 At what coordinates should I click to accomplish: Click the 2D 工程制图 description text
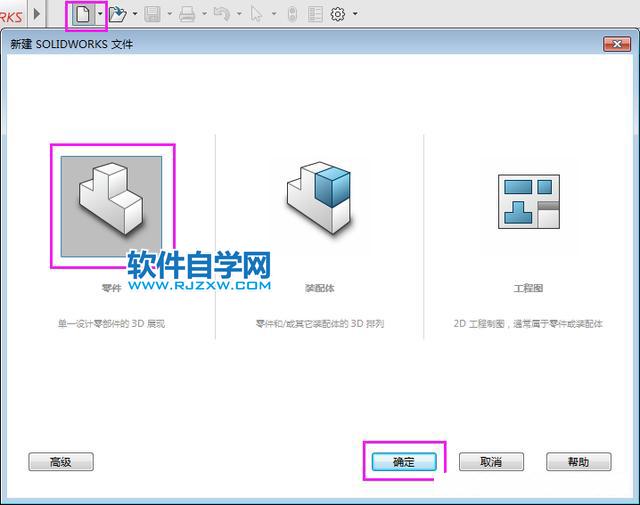[528, 324]
